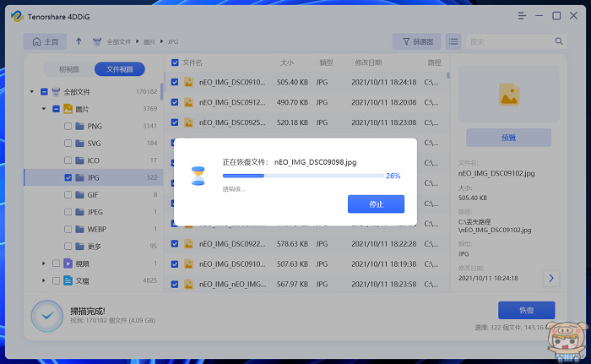Click the 視頻 video category icon
591x364 pixels.
pos(70,263)
